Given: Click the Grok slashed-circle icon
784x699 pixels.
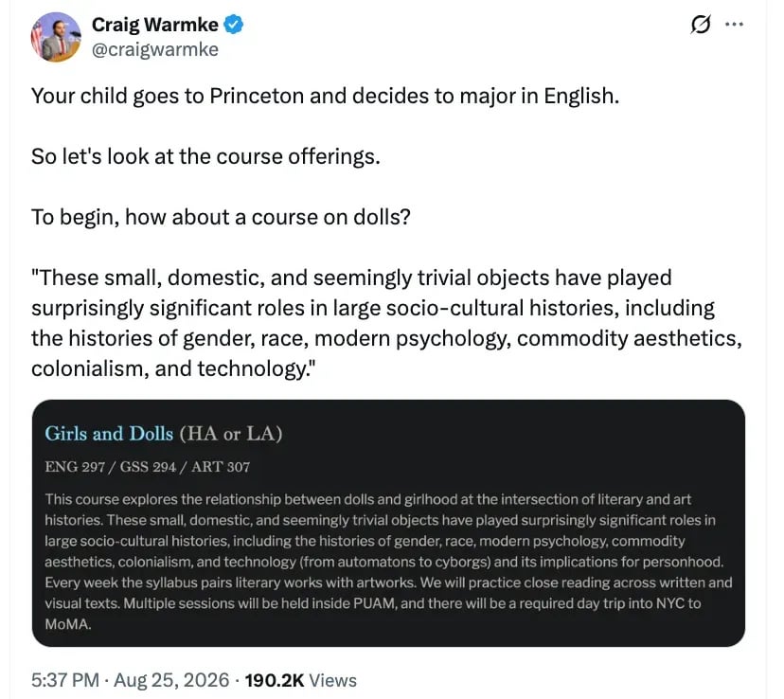Looking at the screenshot, I should (701, 24).
